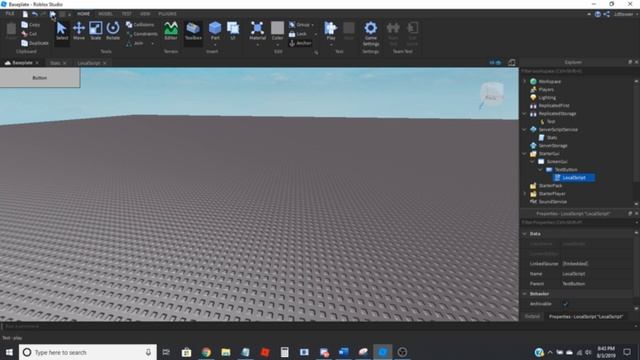Collapse the Behavior properties section
This screenshot has width=640, height=360.
tap(524, 293)
